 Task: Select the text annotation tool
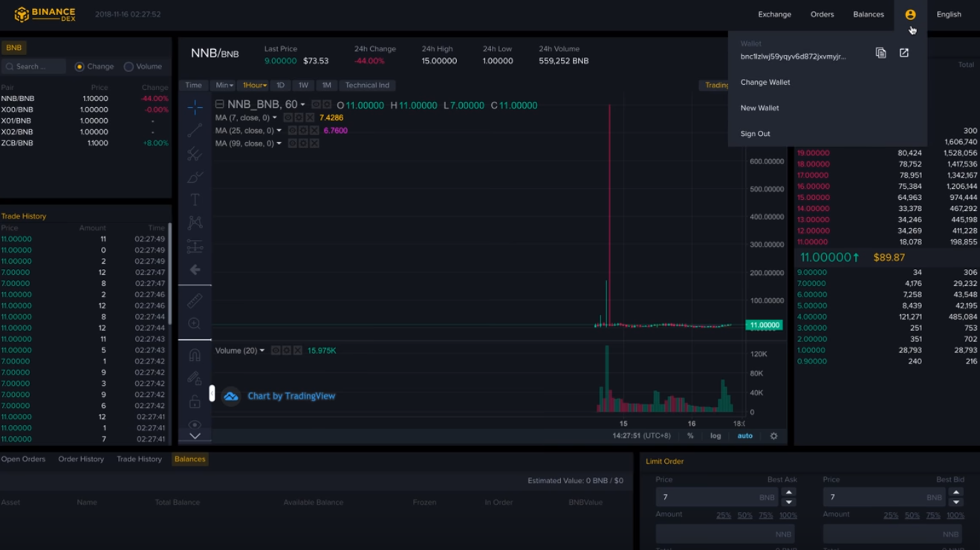pos(195,199)
